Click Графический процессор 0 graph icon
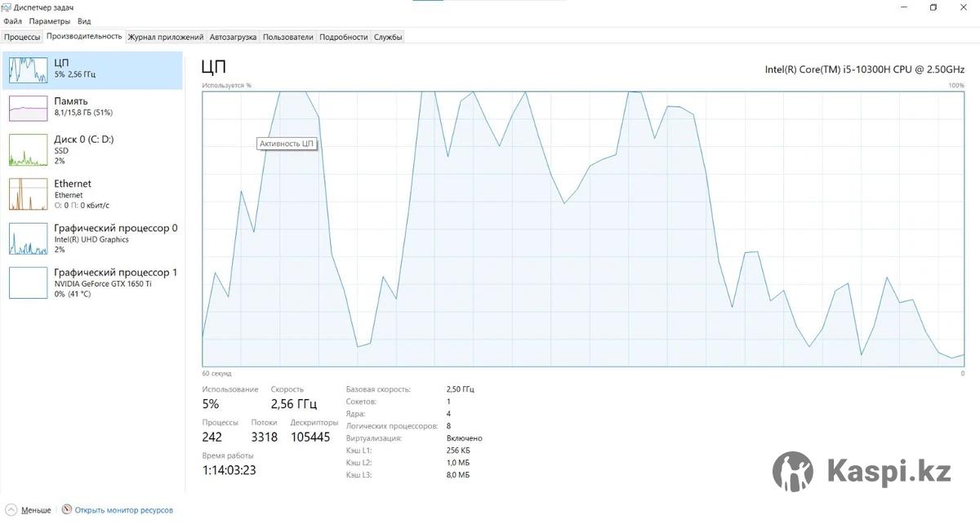The height and width of the screenshot is (524, 980). (29, 238)
